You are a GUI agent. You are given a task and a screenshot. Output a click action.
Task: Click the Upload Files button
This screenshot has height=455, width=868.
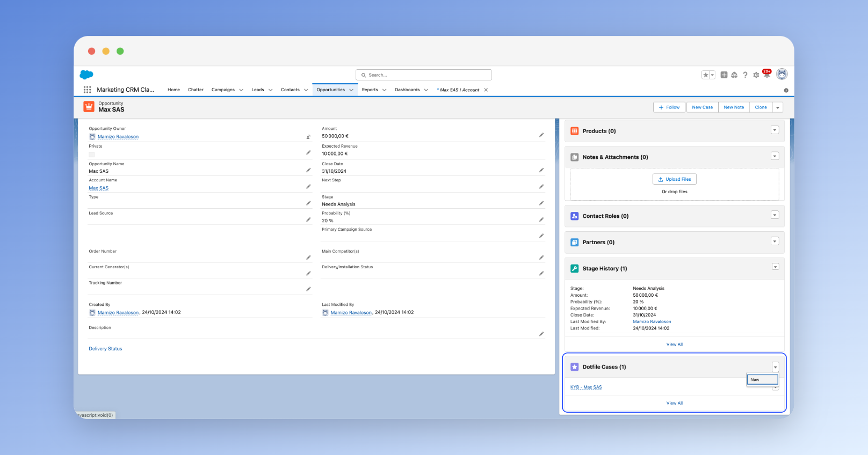click(x=675, y=179)
